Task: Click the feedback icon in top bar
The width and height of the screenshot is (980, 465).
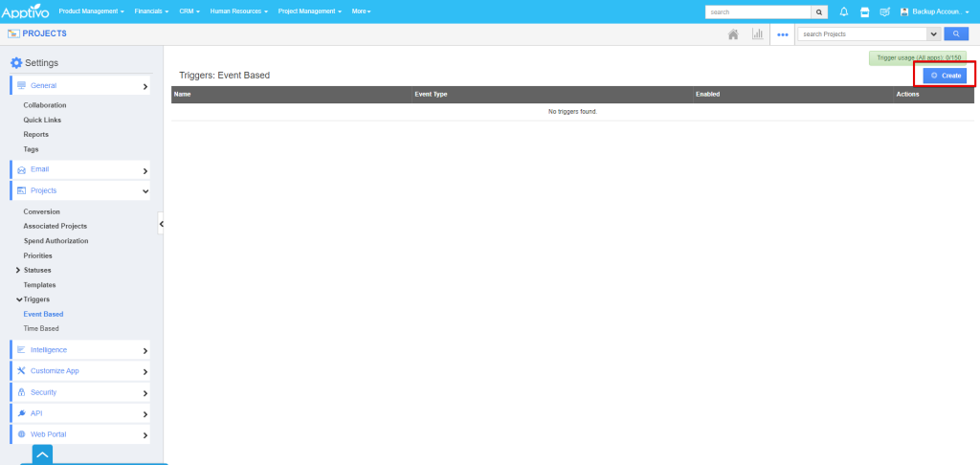Action: 884,11
